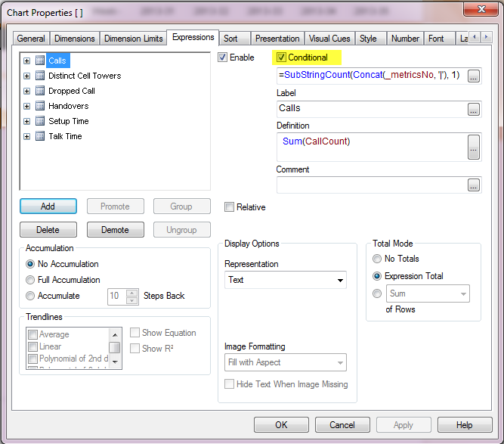Select Expression Total radio button

[377, 276]
